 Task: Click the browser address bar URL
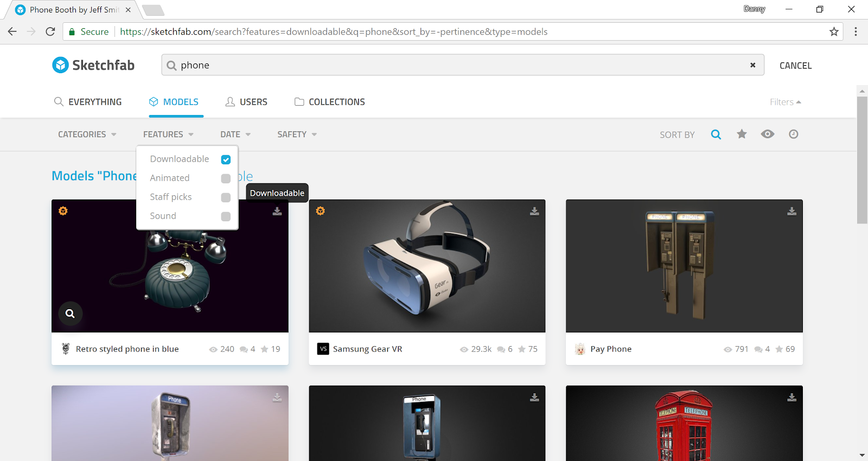(334, 31)
